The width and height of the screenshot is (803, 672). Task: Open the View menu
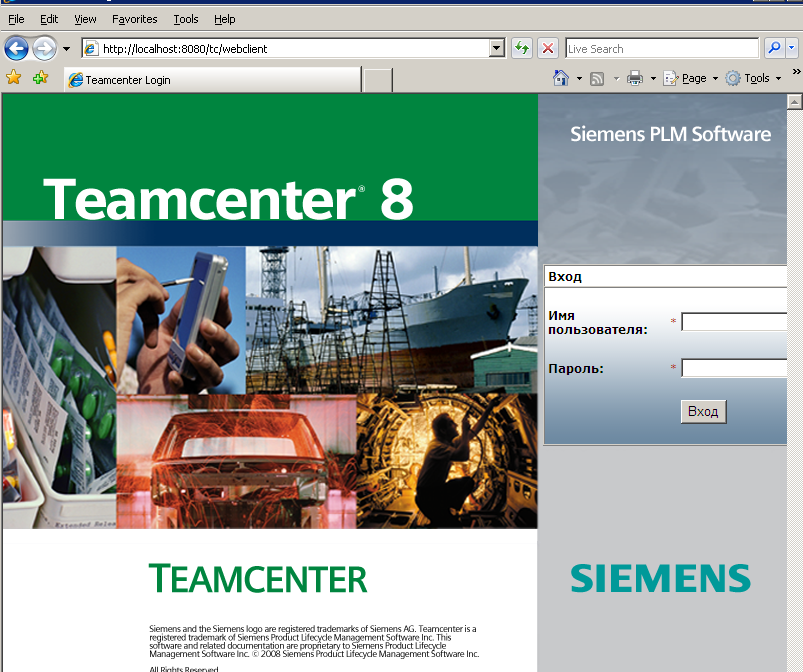(x=85, y=19)
